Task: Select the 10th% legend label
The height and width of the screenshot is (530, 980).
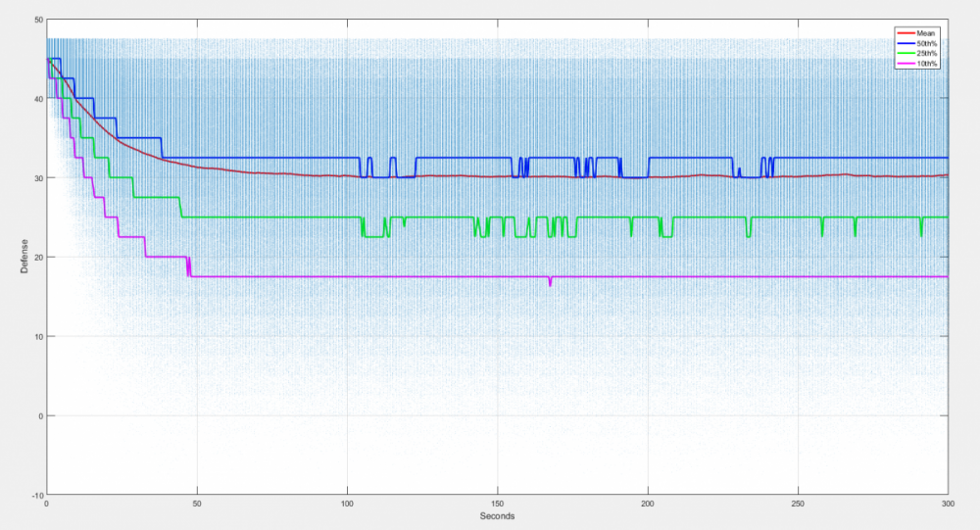Action: (927, 64)
